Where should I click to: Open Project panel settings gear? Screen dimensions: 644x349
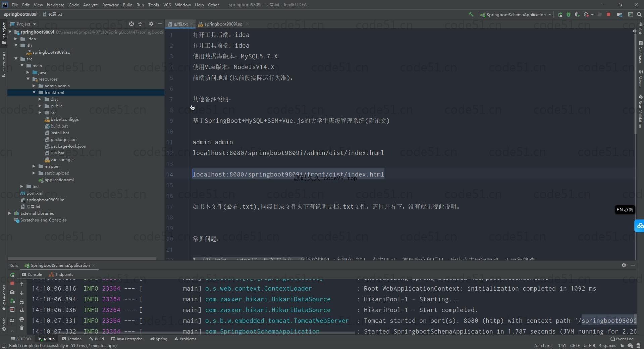pyautogui.click(x=151, y=24)
